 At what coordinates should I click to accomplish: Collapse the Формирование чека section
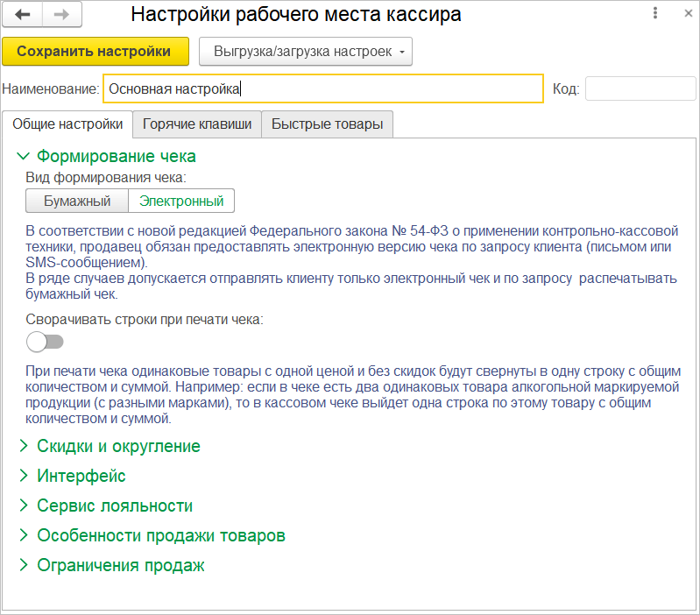[106, 156]
